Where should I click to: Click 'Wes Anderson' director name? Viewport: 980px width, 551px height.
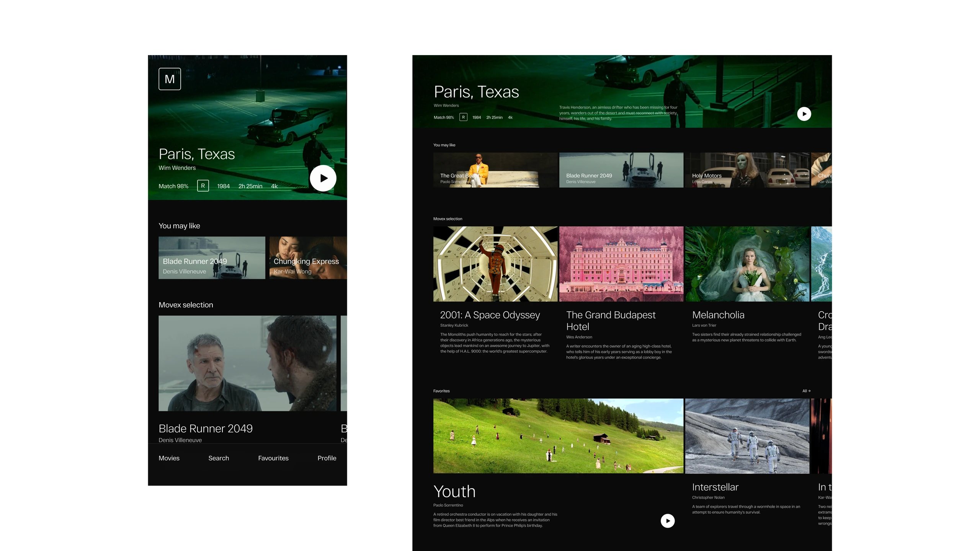click(579, 337)
